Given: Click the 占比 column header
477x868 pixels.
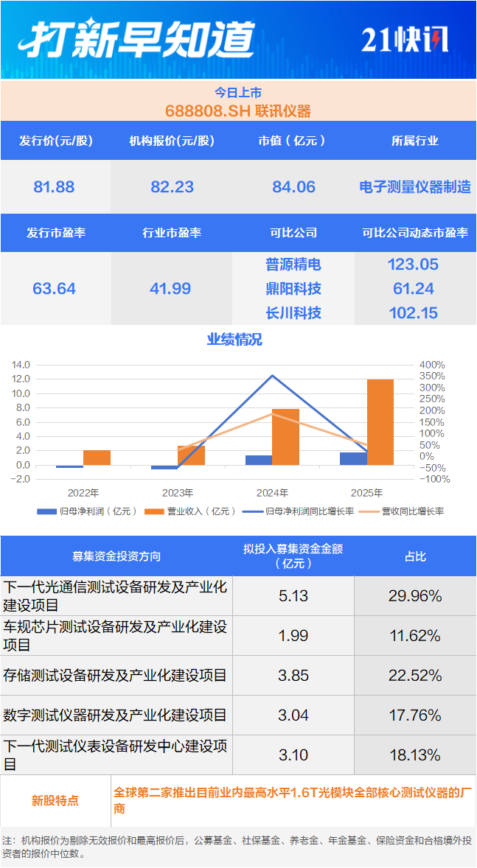Looking at the screenshot, I should 415,556.
